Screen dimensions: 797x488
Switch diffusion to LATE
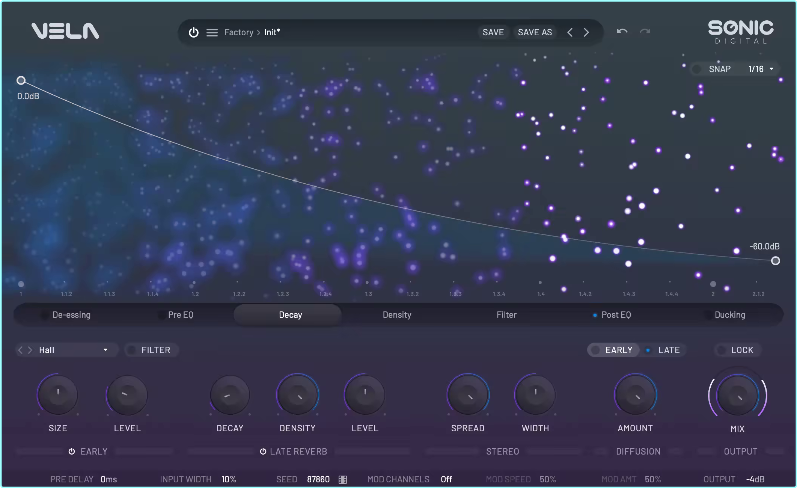click(x=663, y=350)
